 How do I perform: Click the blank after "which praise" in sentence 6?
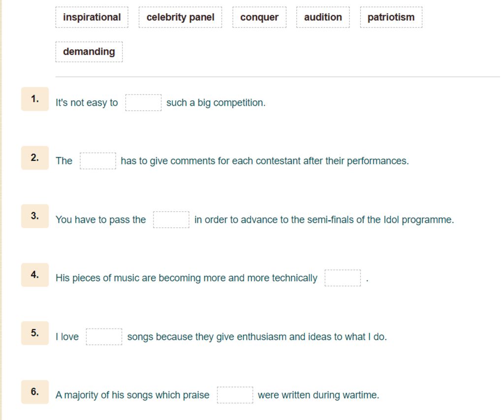click(235, 395)
